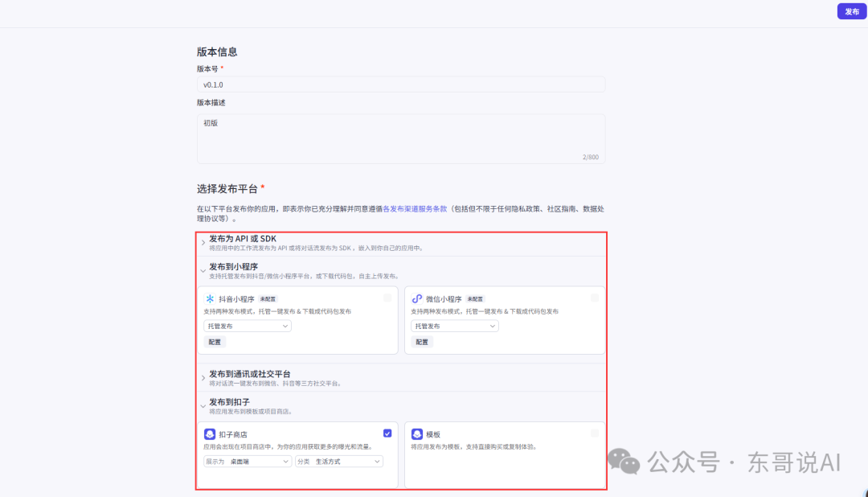Click 配置 button under 微信小程序
Viewport: 868px width, 497px height.
coord(422,342)
